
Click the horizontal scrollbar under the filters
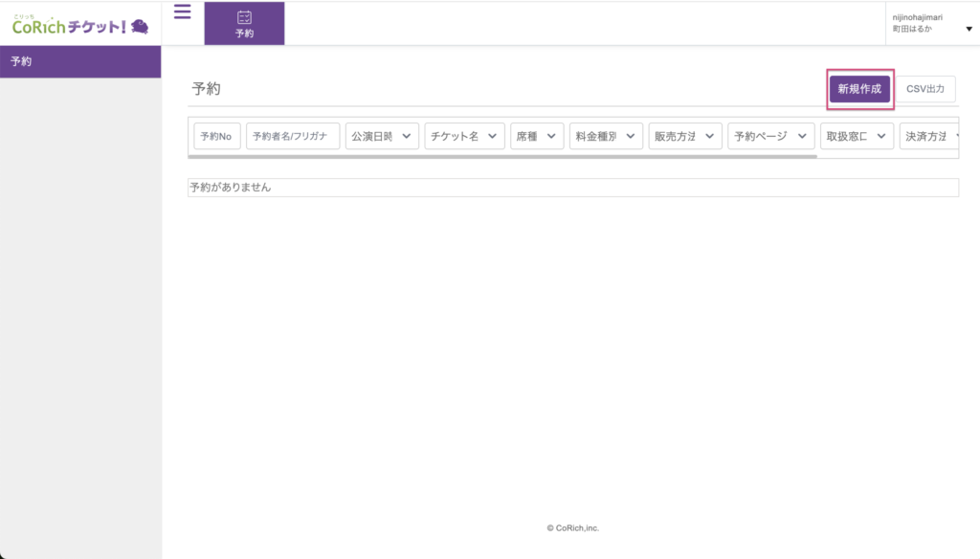tap(502, 156)
